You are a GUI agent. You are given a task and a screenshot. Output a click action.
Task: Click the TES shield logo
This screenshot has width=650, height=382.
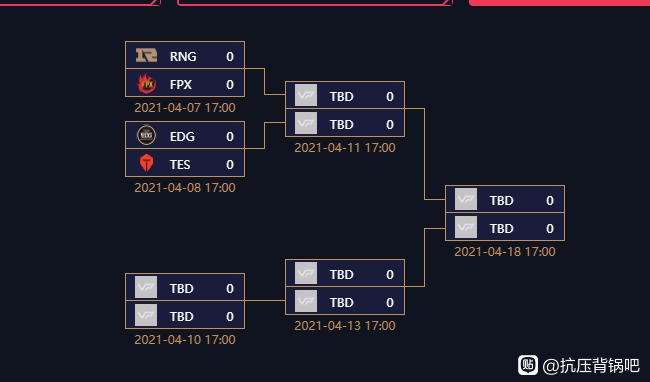[146, 163]
